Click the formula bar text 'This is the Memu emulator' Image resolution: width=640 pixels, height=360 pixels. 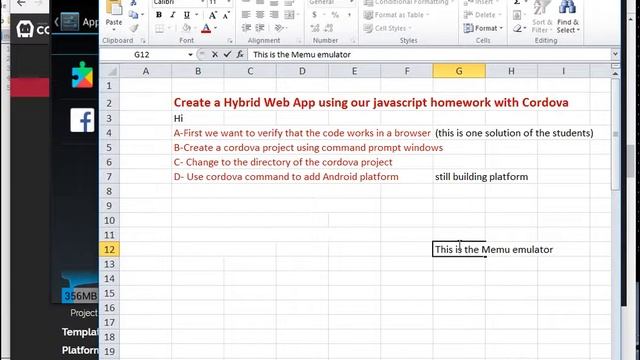coord(302,54)
